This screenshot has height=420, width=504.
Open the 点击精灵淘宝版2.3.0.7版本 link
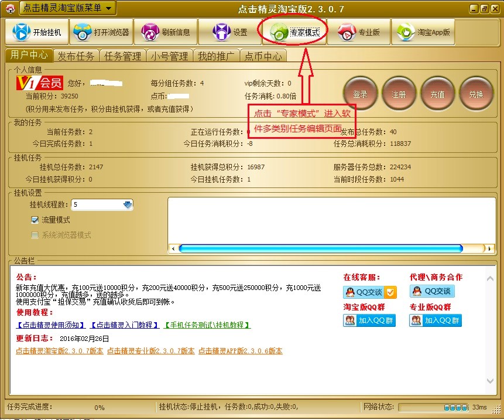point(60,351)
